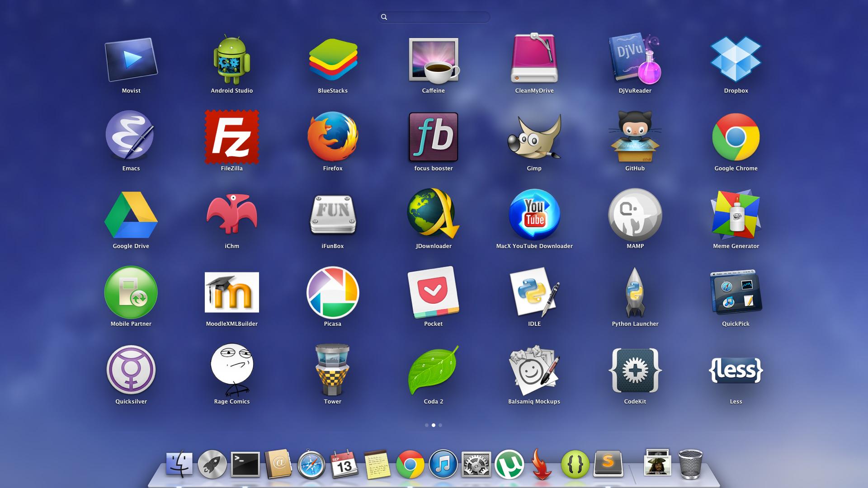Open System Preferences in the Dock
Image resolution: width=868 pixels, height=488 pixels.
(x=476, y=465)
